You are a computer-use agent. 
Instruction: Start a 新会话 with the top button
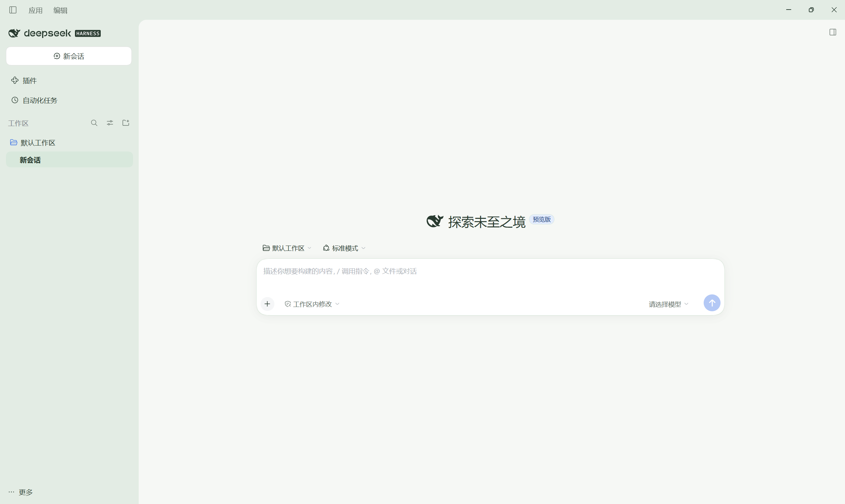69,56
